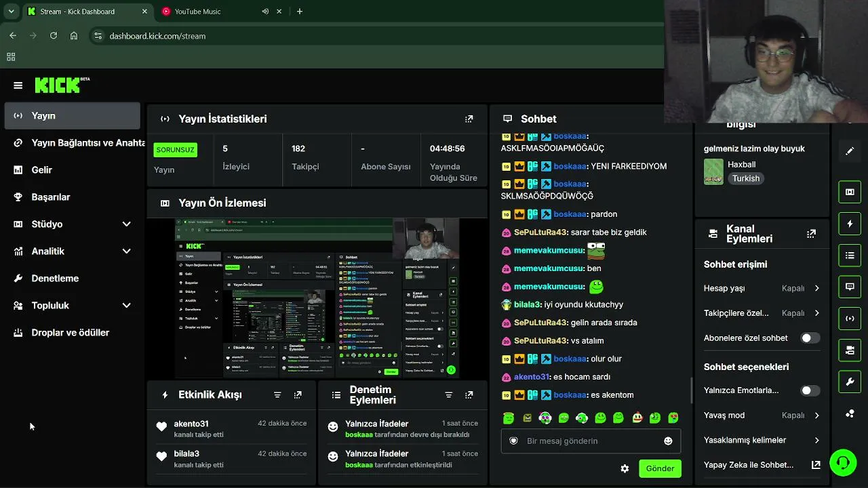
Task: Open the emoji picker in message box
Action: tap(668, 441)
